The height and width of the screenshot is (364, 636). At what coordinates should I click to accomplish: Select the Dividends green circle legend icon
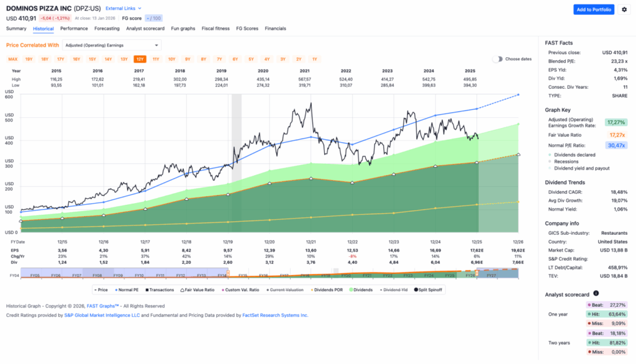click(x=352, y=290)
